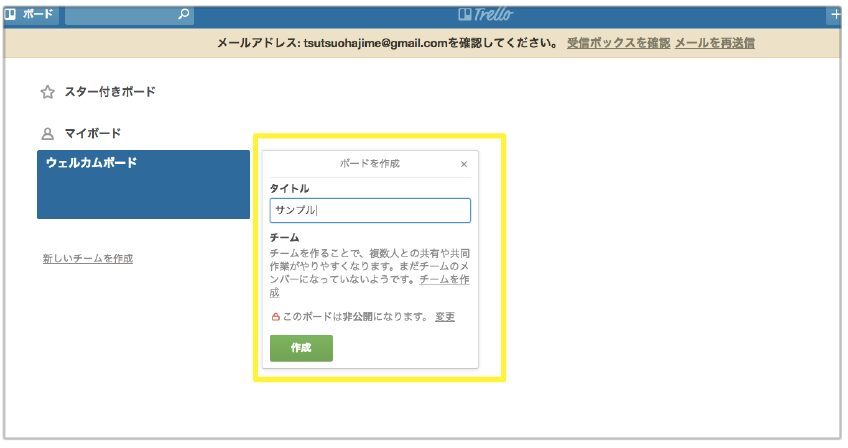The width and height of the screenshot is (848, 448).
Task: Select the マイボード heading
Action: [x=93, y=133]
